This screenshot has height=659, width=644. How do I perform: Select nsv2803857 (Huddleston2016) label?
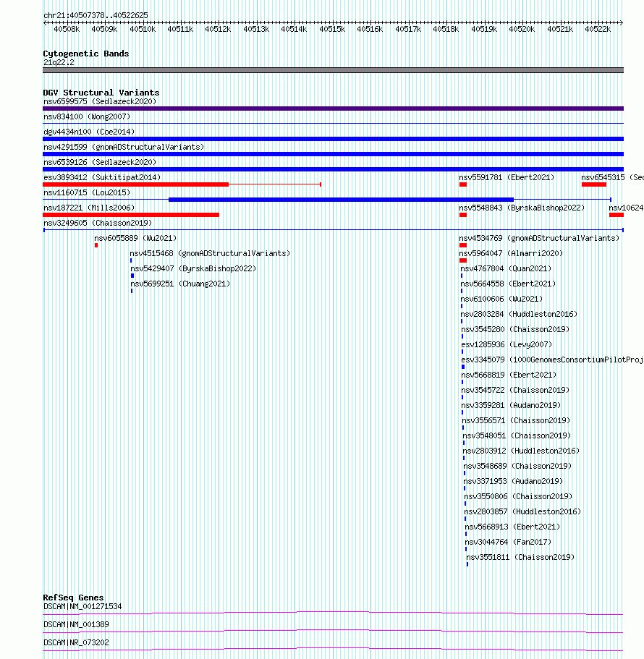tap(522, 511)
